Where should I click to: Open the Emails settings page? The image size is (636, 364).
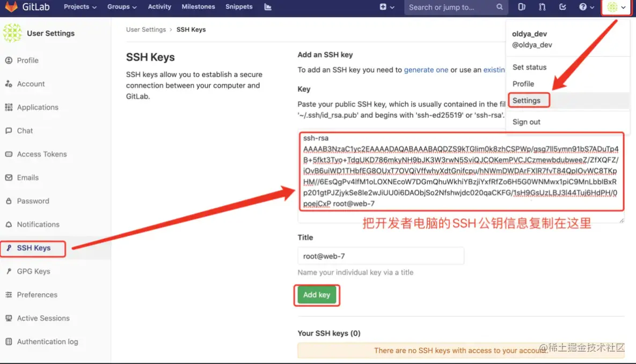pyautogui.click(x=27, y=177)
